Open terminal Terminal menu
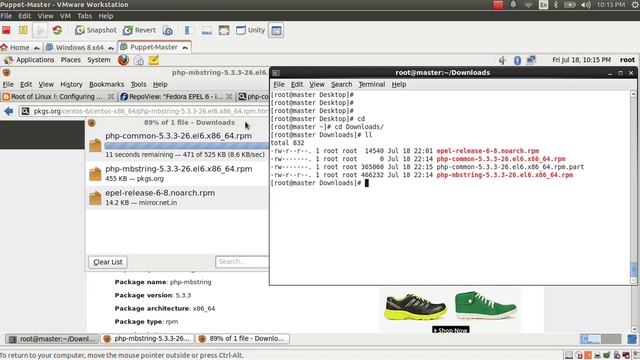This screenshot has height=360, width=640. point(371,84)
